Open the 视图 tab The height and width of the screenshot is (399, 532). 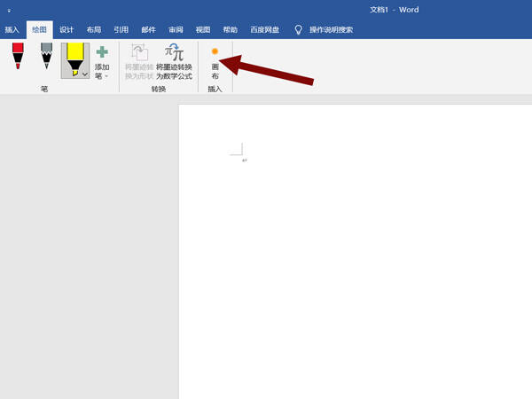click(x=203, y=30)
